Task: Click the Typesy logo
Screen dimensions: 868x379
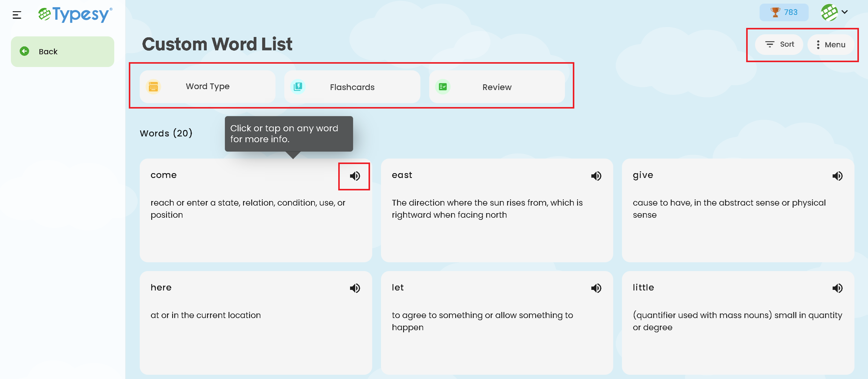Action: pos(75,15)
